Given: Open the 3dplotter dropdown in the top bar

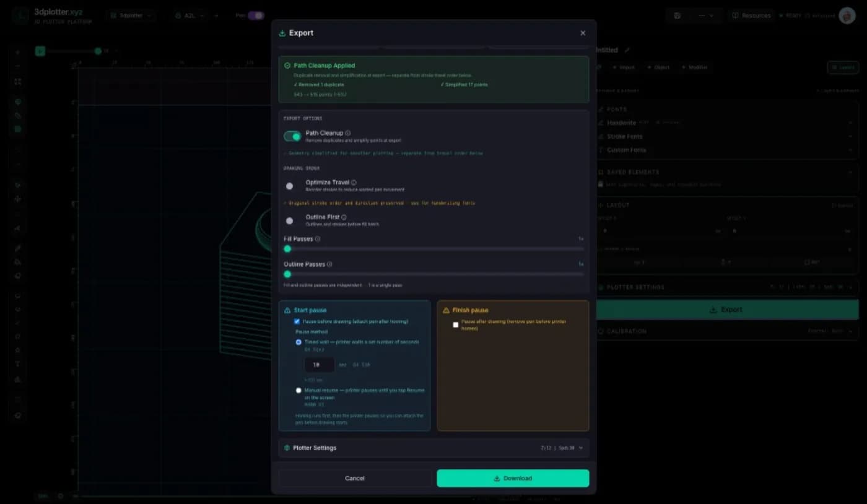Looking at the screenshot, I should [131, 15].
